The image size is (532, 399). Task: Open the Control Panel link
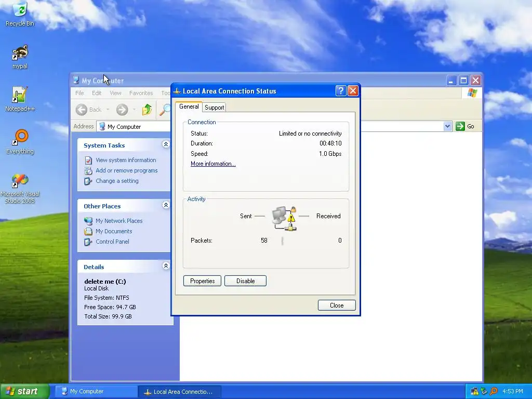click(112, 242)
